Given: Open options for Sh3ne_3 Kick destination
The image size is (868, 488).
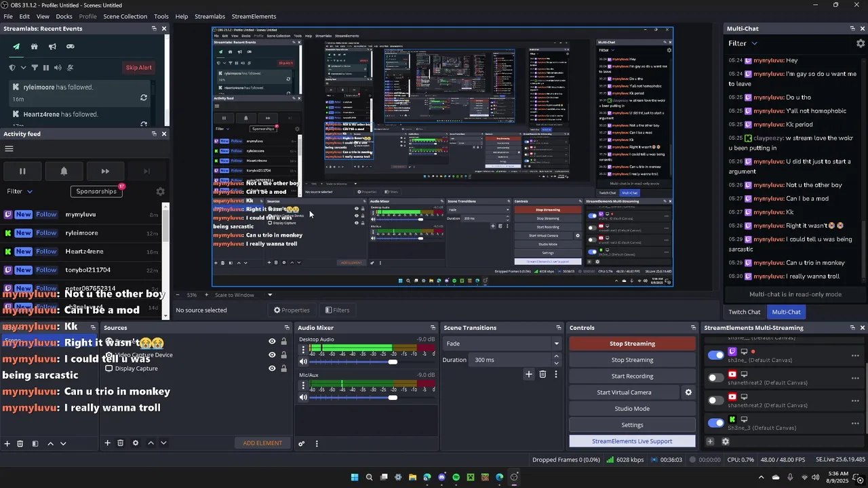Looking at the screenshot, I should (856, 423).
